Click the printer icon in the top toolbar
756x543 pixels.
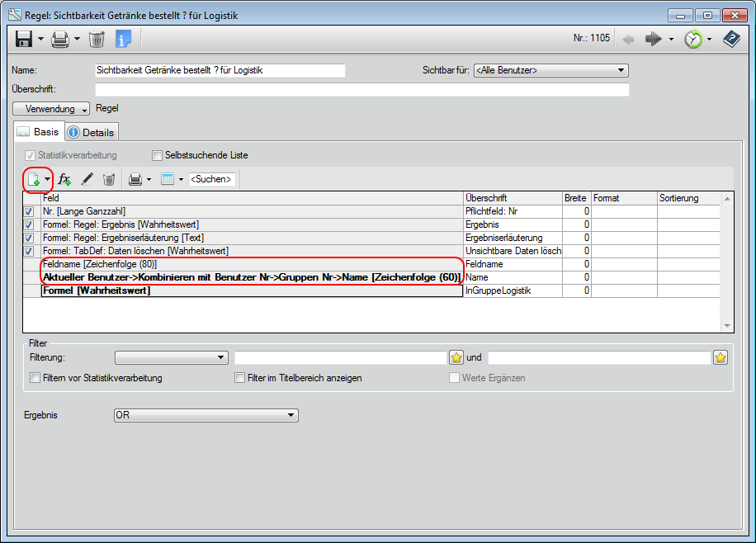pos(59,39)
